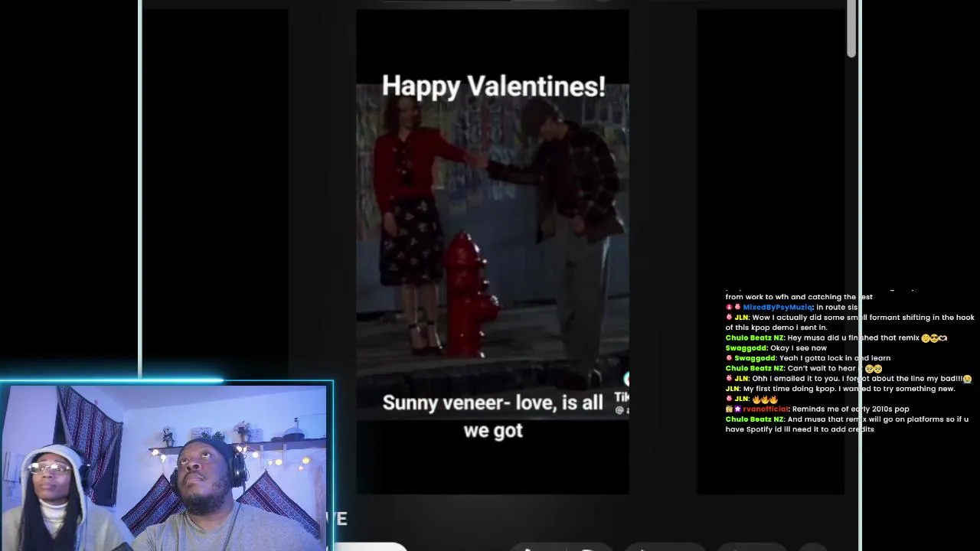
Task: Click the MixedByPsyMuziq username in chat
Action: coord(777,307)
